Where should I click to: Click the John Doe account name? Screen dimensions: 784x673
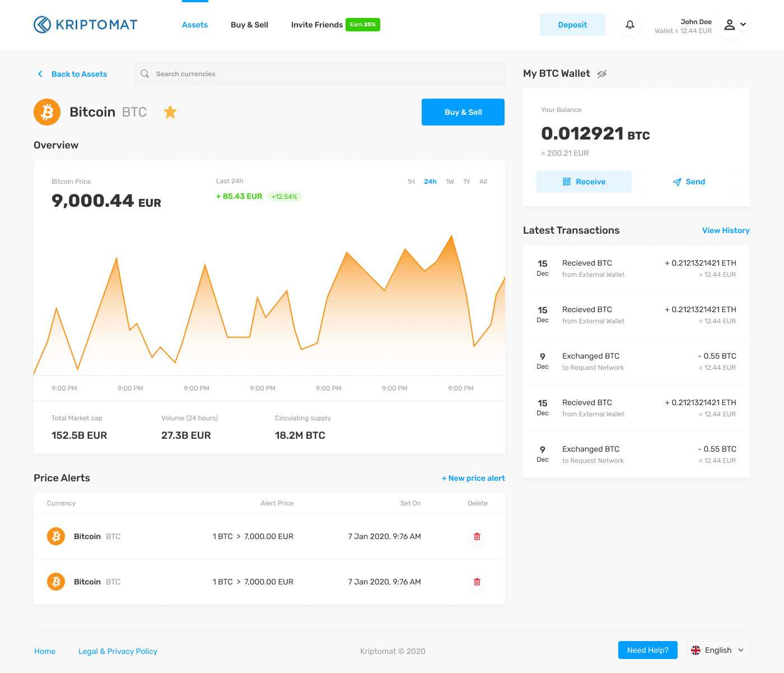[x=696, y=22]
